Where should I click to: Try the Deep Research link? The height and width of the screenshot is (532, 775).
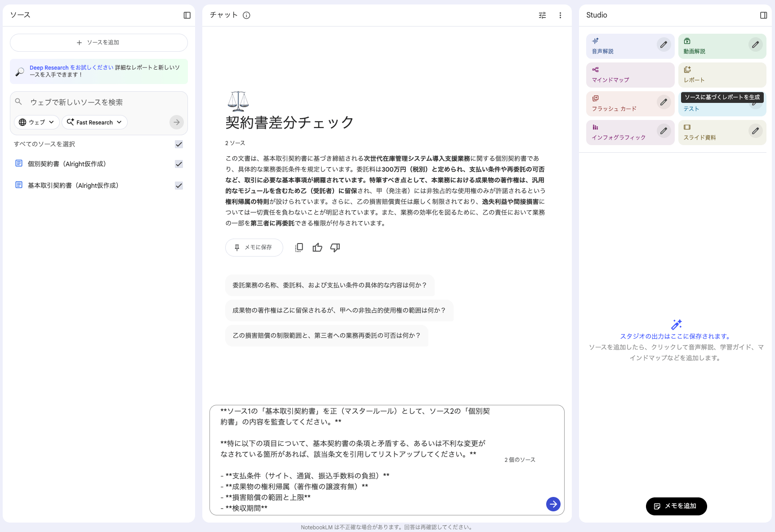(x=49, y=67)
